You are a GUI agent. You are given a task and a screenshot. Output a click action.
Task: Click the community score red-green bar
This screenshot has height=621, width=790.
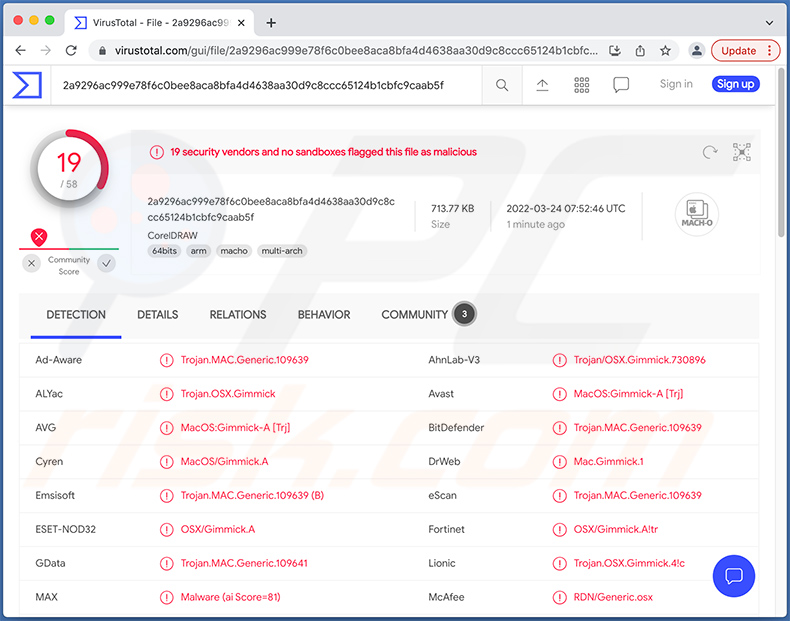69,249
